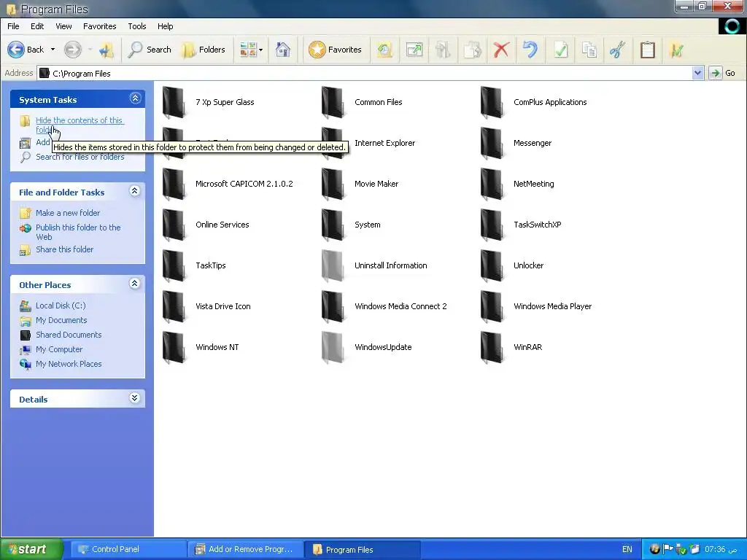The image size is (747, 560).
Task: Open the Search pane from the toolbar
Action: (150, 50)
